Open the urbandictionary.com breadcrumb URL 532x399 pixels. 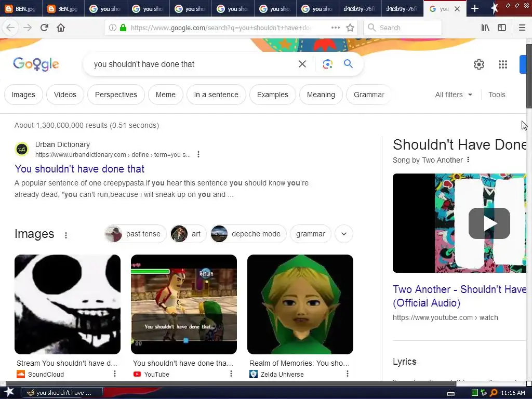click(113, 155)
